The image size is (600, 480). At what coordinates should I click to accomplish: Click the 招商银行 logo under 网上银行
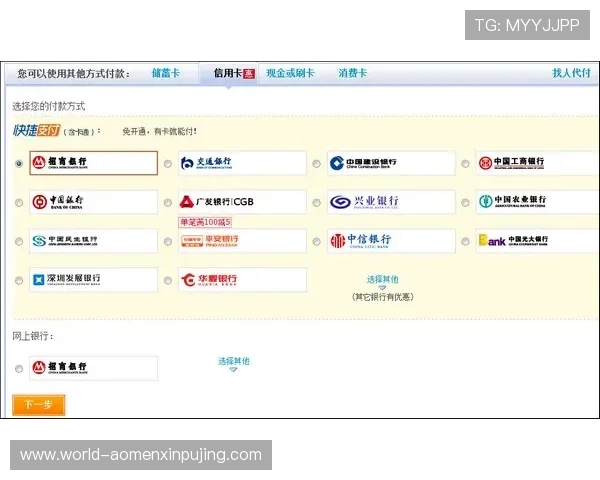93,368
